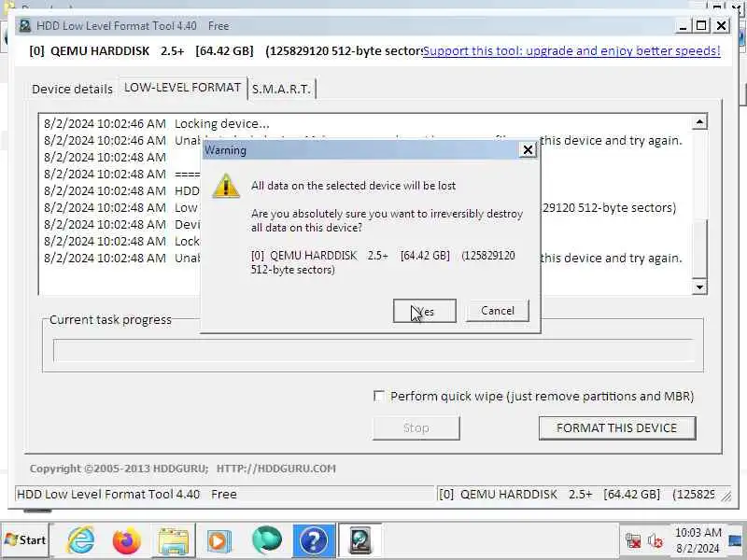Select the LOW-LEVEL FORMAT tab
This screenshot has height=560, width=747.
coord(182,88)
